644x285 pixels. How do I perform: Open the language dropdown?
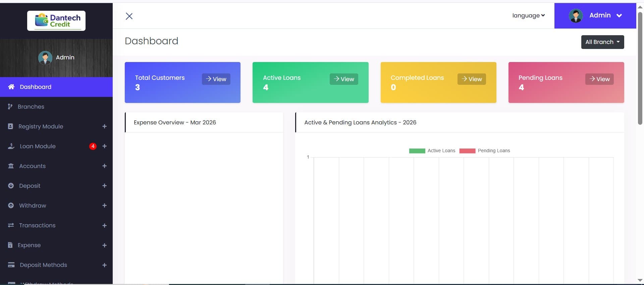click(x=528, y=15)
